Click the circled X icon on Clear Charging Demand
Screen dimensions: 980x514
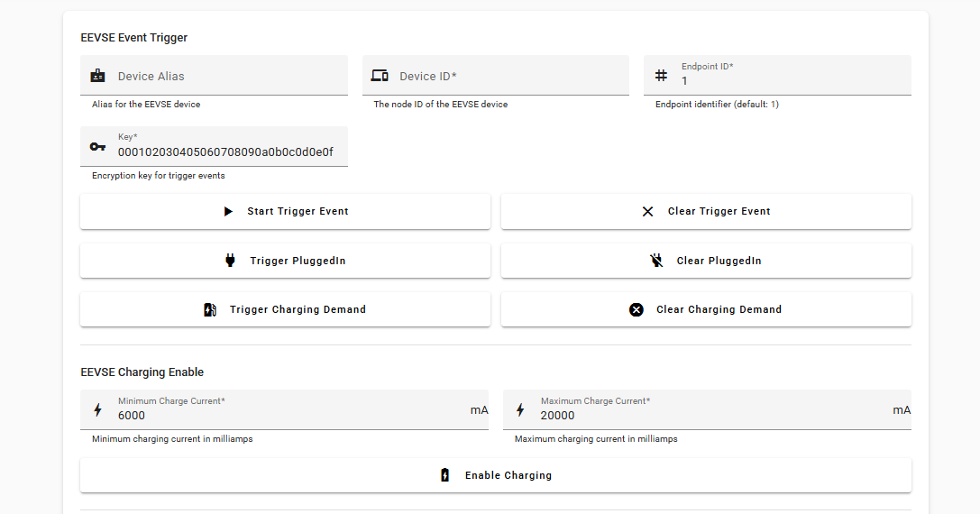pyautogui.click(x=637, y=309)
